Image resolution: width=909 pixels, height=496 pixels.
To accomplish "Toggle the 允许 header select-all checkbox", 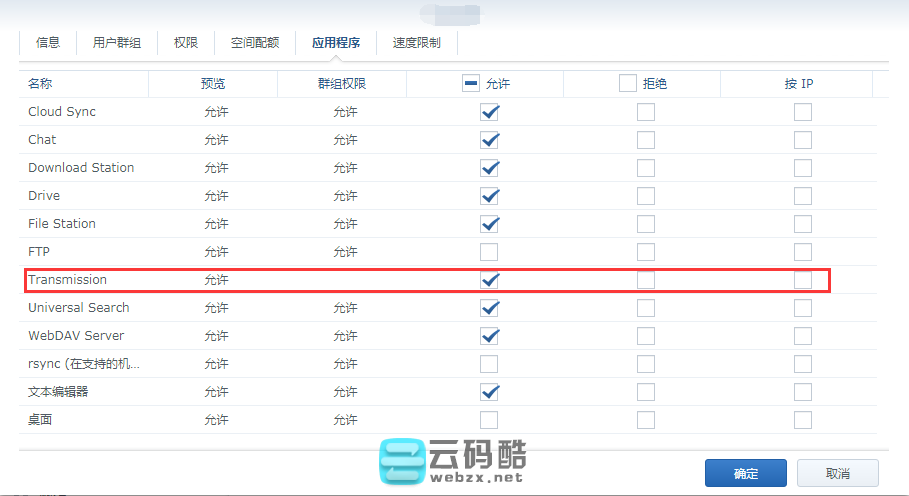I will 471,84.
